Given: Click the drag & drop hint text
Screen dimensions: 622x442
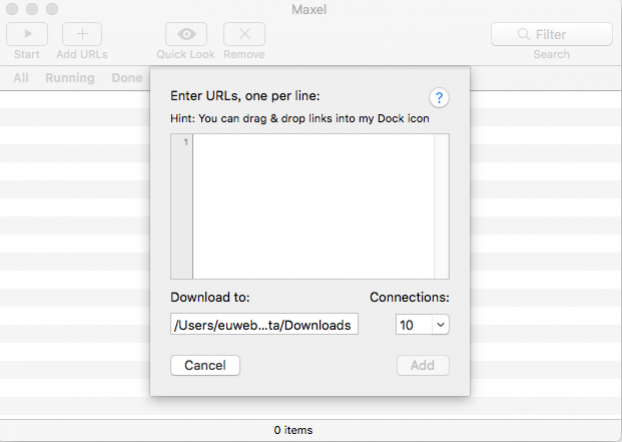Looking at the screenshot, I should tap(300, 119).
